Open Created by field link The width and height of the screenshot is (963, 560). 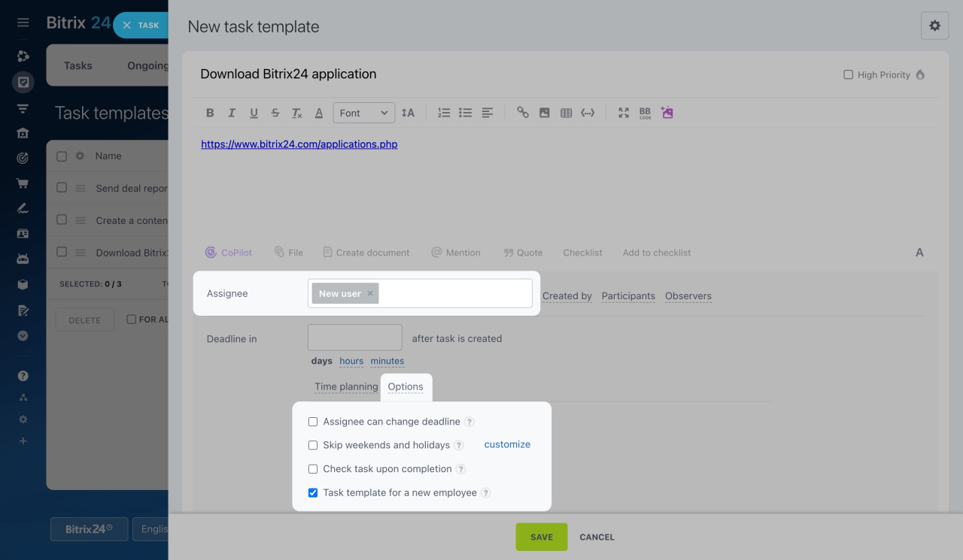(x=567, y=296)
